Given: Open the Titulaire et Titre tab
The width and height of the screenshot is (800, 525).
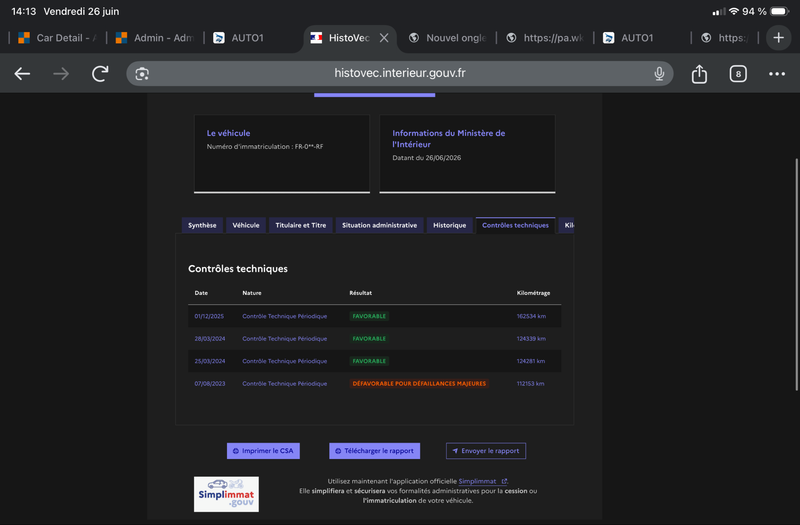Looking at the screenshot, I should [x=301, y=225].
